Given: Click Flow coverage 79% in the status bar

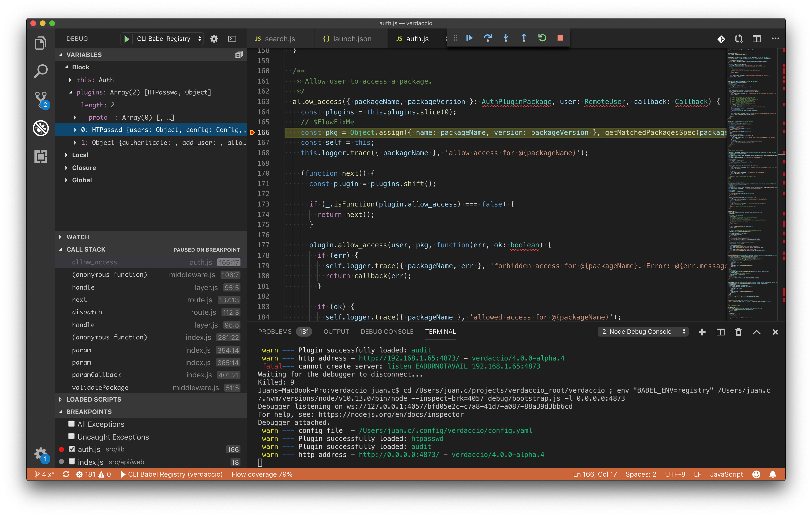Looking at the screenshot, I should [262, 474].
